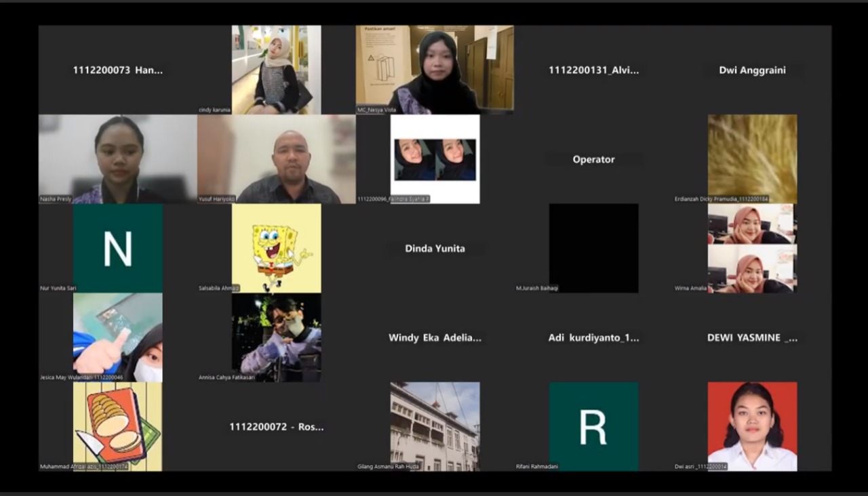Click the Yusuf Hariyoko video feed
The width and height of the screenshot is (868, 496).
point(276,159)
